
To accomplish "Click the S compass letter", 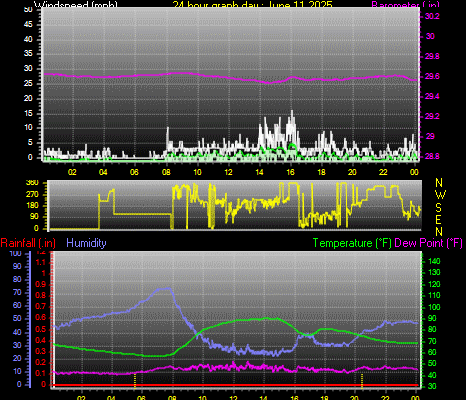I will click(x=438, y=207).
